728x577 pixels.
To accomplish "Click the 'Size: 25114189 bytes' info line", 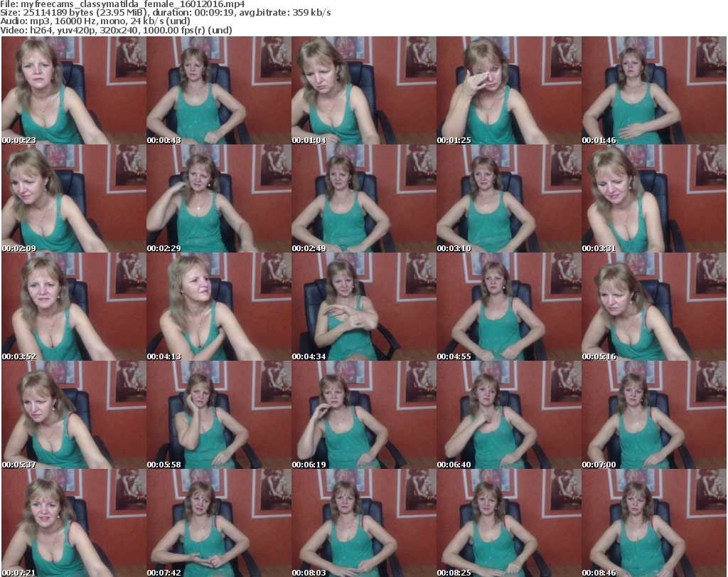I will tap(166, 13).
